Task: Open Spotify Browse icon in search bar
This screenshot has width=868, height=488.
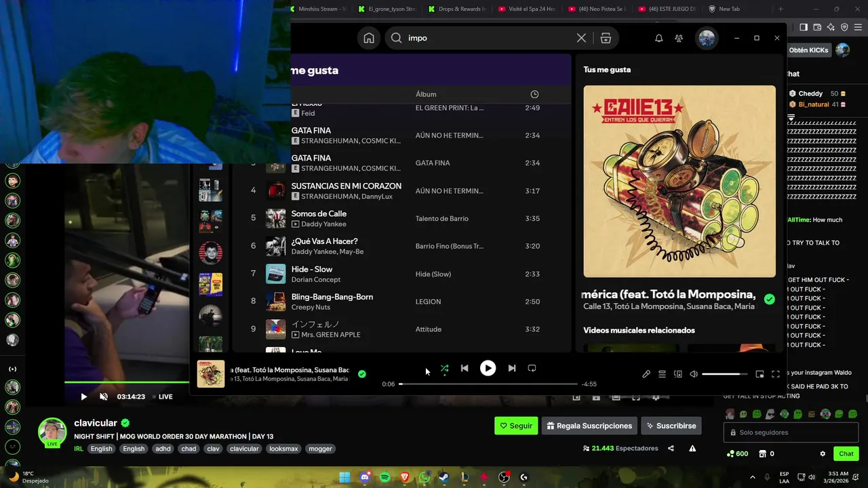Action: pyautogui.click(x=606, y=38)
